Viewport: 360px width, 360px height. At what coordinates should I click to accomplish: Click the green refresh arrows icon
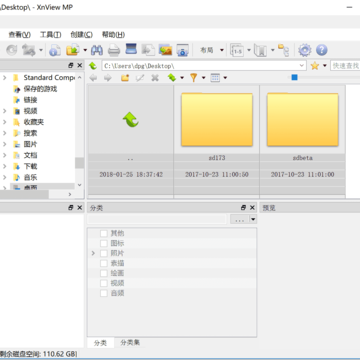pos(172,78)
